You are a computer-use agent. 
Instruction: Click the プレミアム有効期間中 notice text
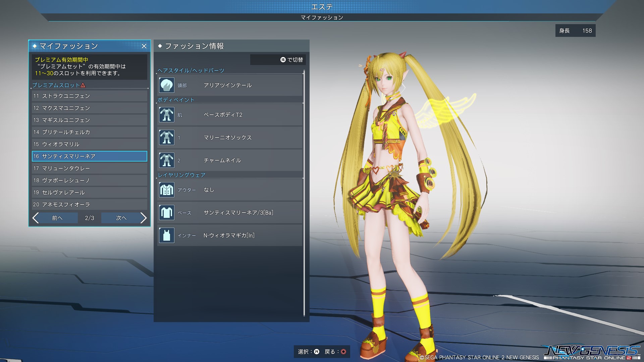pyautogui.click(x=61, y=60)
